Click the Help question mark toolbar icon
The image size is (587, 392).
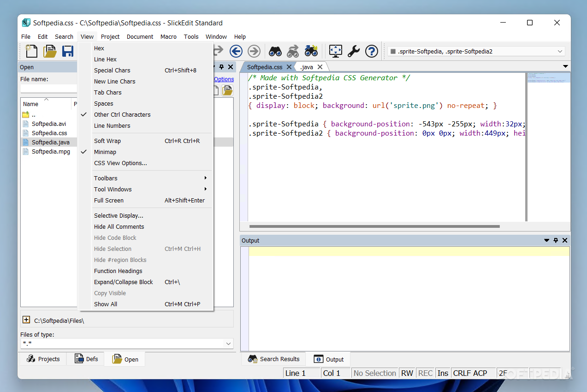point(372,51)
